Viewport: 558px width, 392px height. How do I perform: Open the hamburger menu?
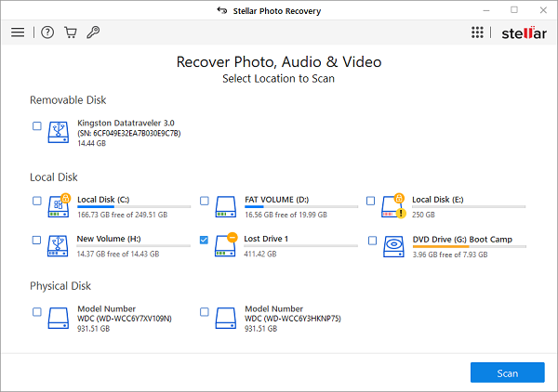[x=18, y=33]
